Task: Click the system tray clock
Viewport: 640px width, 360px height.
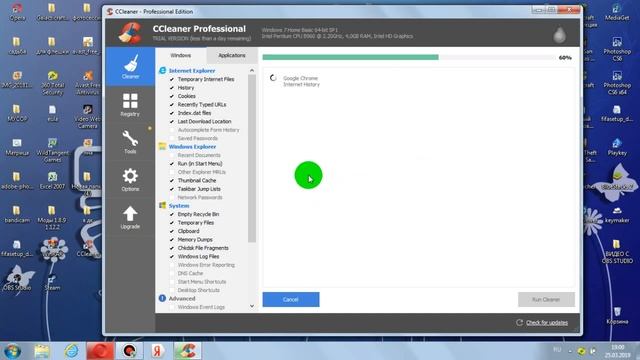Action: pyautogui.click(x=618, y=351)
